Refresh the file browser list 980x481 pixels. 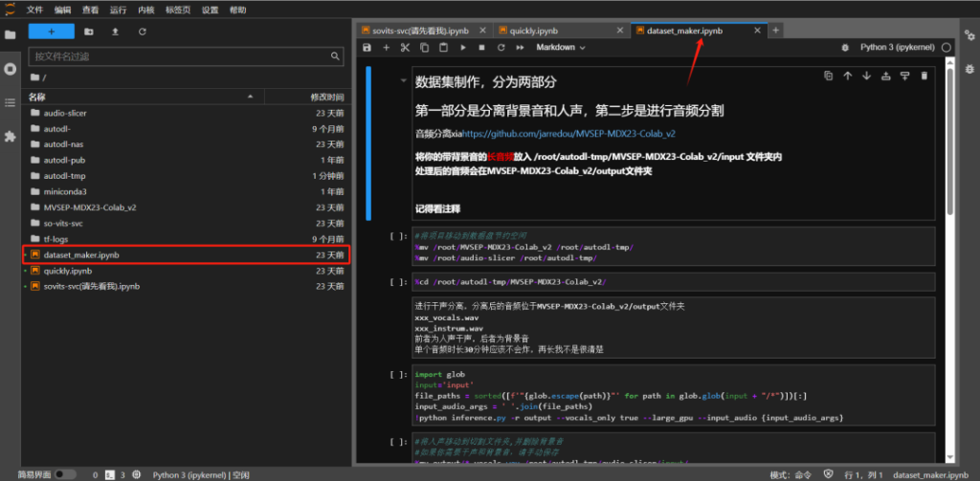pos(143,32)
